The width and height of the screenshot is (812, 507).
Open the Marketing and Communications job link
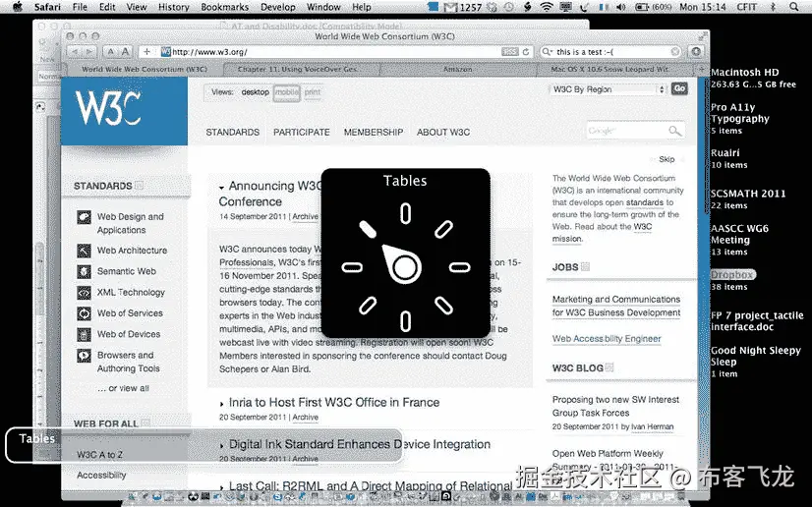click(616, 306)
